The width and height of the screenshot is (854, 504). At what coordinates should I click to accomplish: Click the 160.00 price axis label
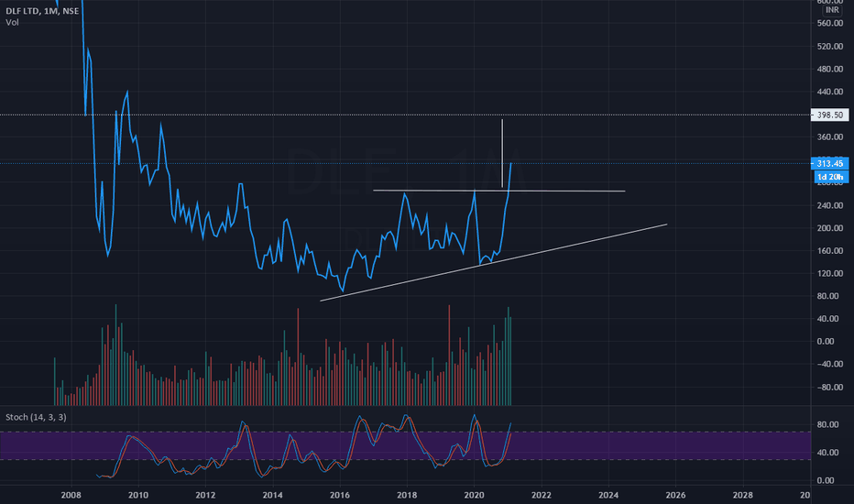click(x=830, y=251)
